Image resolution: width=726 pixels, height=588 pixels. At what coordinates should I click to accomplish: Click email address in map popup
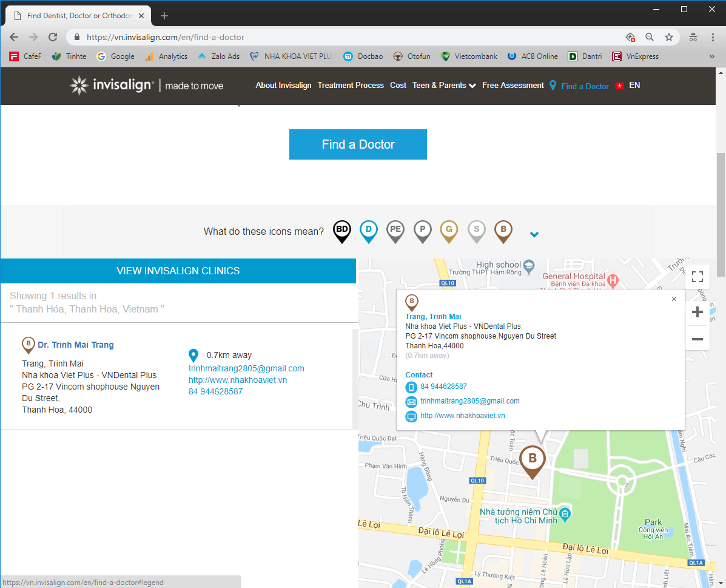tap(470, 401)
